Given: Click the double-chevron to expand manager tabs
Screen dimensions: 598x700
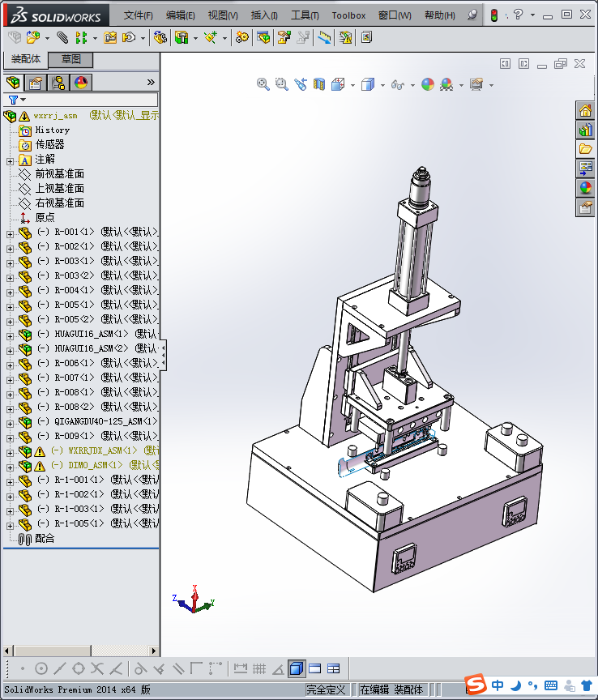Looking at the screenshot, I should tap(151, 82).
